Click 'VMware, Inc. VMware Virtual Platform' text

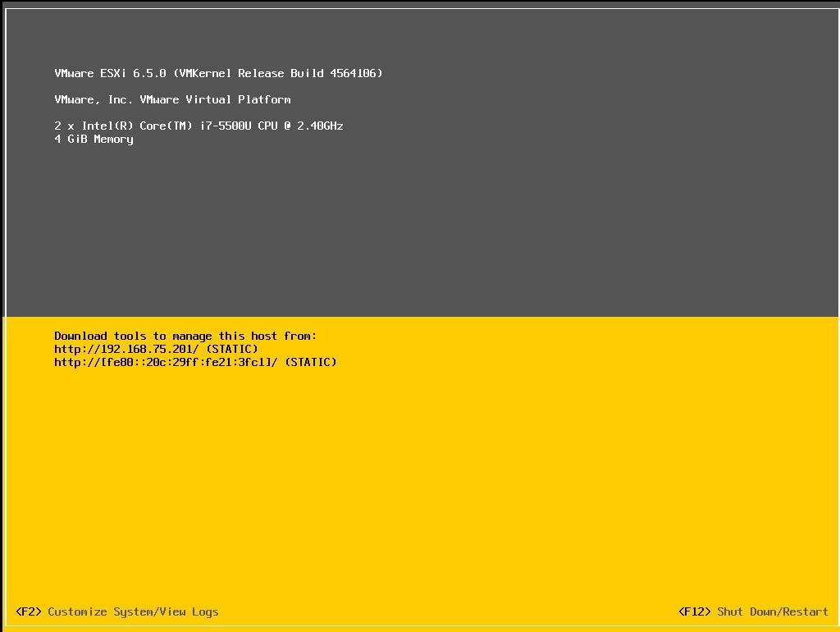[172, 99]
